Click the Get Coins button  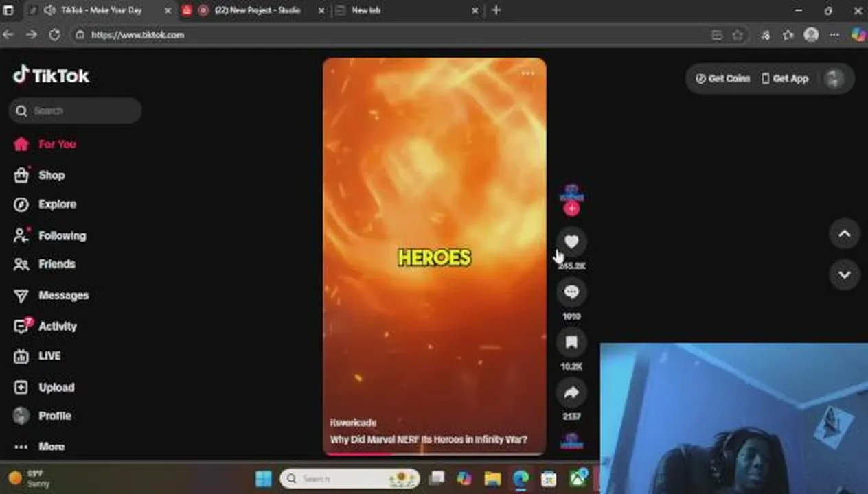(722, 78)
